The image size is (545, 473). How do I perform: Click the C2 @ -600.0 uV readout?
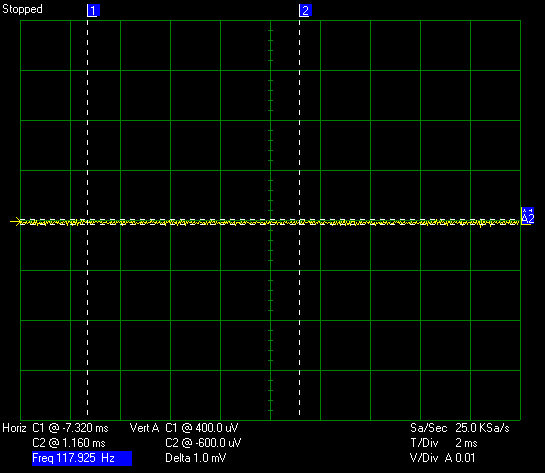pyautogui.click(x=203, y=443)
